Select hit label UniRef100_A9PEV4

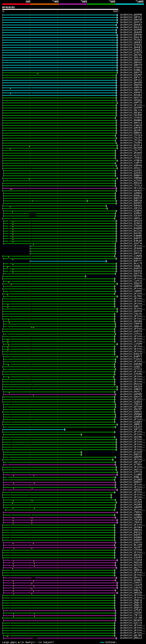pos(131,87)
